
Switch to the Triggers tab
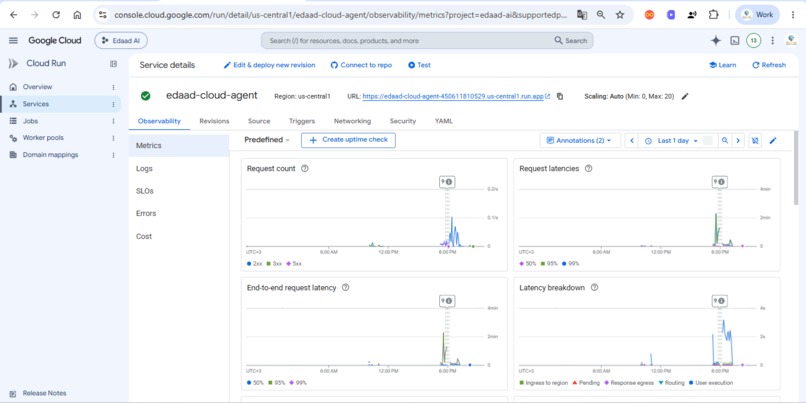(x=302, y=121)
